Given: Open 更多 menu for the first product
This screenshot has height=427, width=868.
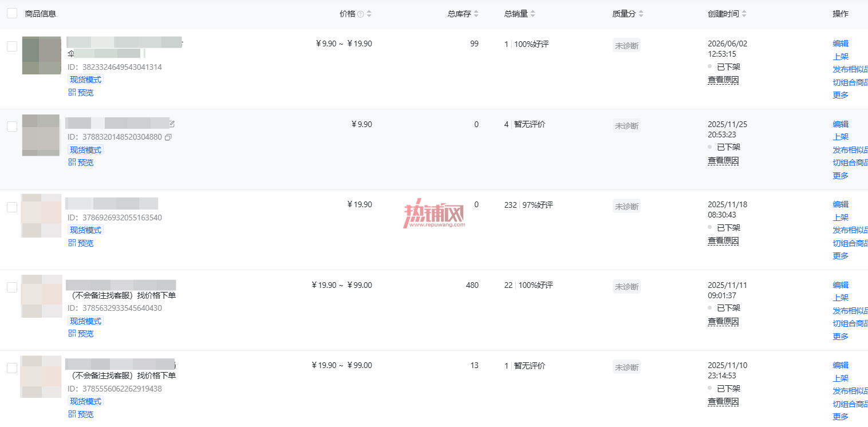Looking at the screenshot, I should pos(841,95).
